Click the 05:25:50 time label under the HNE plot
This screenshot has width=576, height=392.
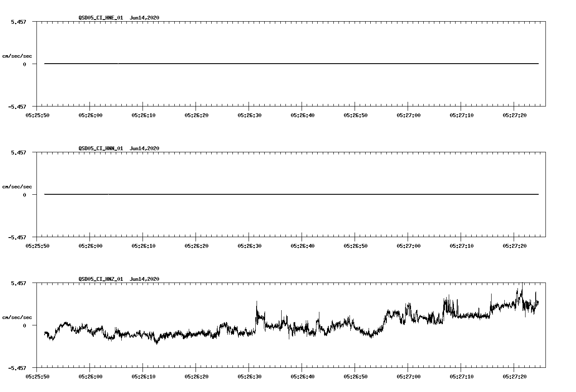(x=37, y=115)
